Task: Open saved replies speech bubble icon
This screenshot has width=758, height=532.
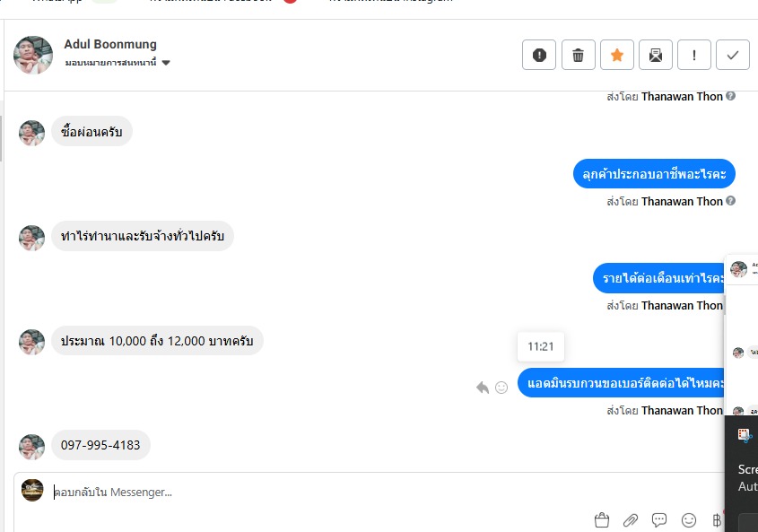Action: click(x=659, y=520)
